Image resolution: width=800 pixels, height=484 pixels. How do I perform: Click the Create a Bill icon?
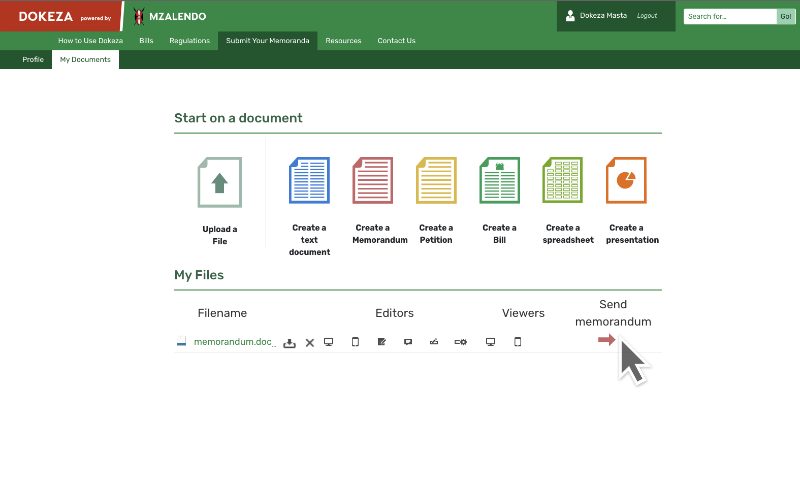pos(499,181)
